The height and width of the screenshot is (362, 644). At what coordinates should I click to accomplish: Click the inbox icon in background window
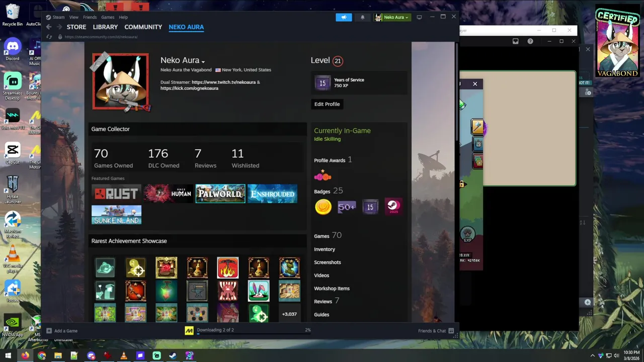515,41
